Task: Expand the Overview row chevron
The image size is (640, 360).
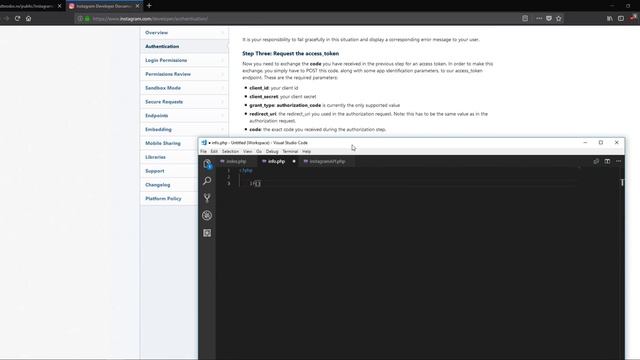Action: (x=222, y=33)
